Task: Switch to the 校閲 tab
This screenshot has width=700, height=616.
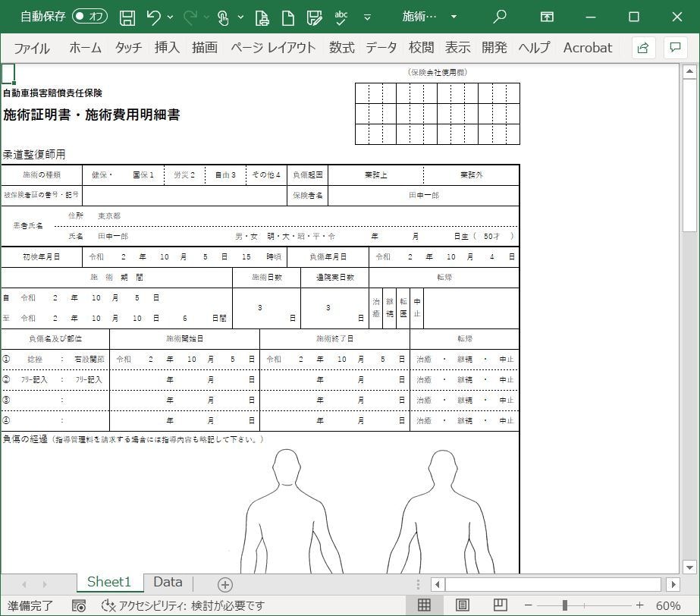Action: click(x=421, y=48)
